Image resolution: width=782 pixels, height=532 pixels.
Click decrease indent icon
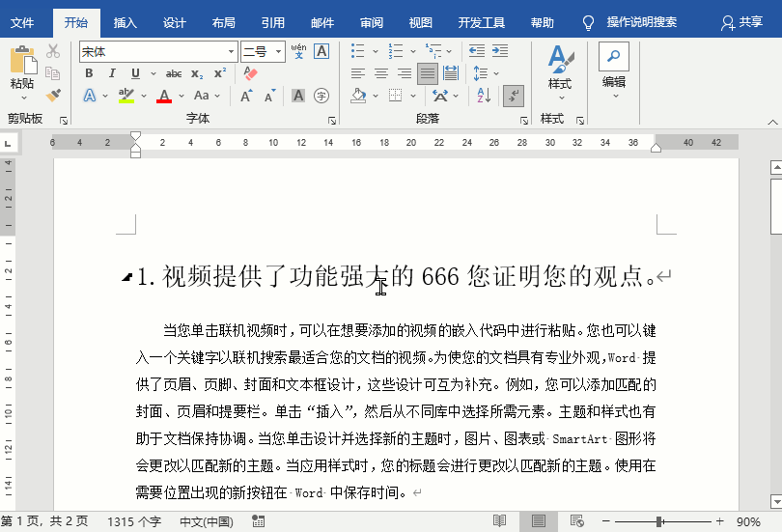477,51
